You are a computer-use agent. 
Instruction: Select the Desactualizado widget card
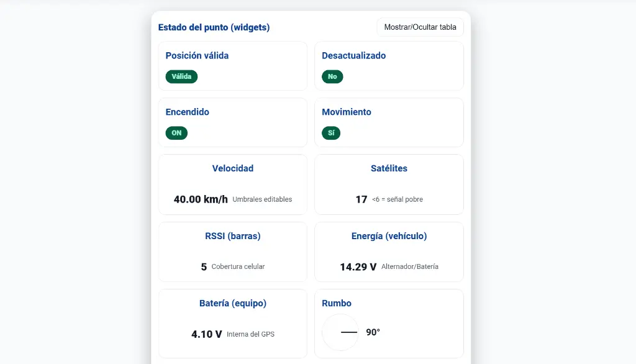click(389, 65)
